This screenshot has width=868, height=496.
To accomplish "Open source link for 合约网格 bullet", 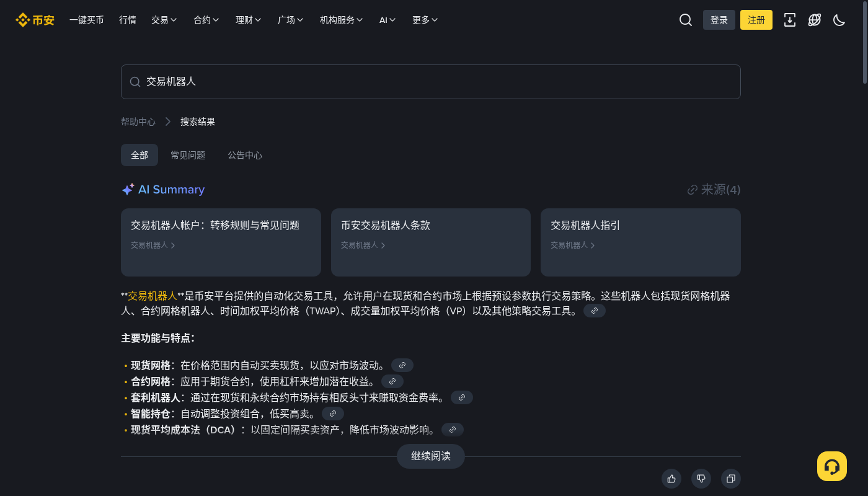I will pos(392,381).
